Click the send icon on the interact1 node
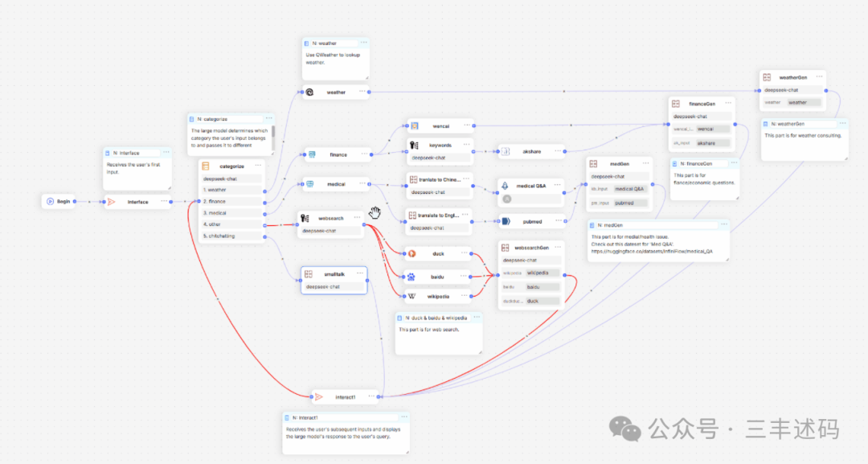 (x=319, y=397)
